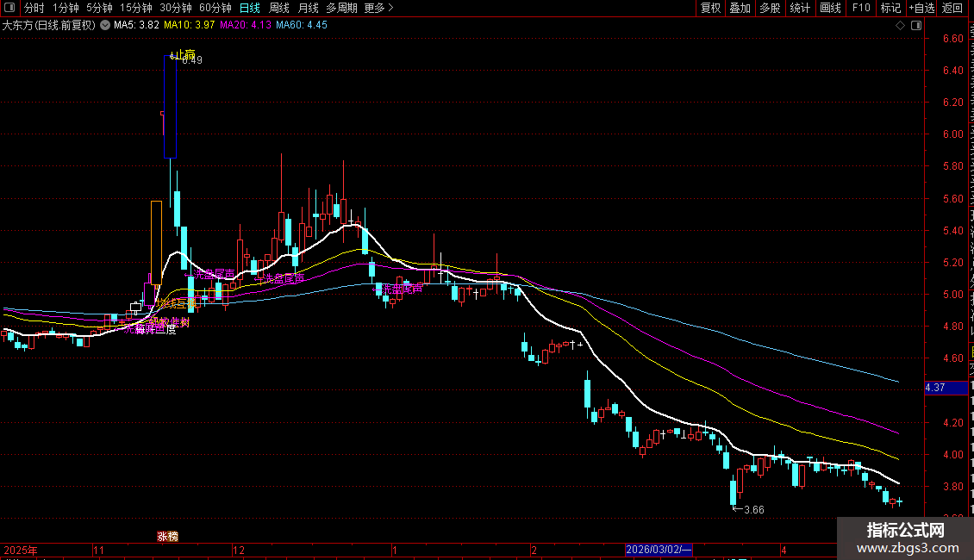The width and height of the screenshot is (974, 560).
Task: Visit the www.zbgs3.com watermark link
Action: pyautogui.click(x=908, y=548)
